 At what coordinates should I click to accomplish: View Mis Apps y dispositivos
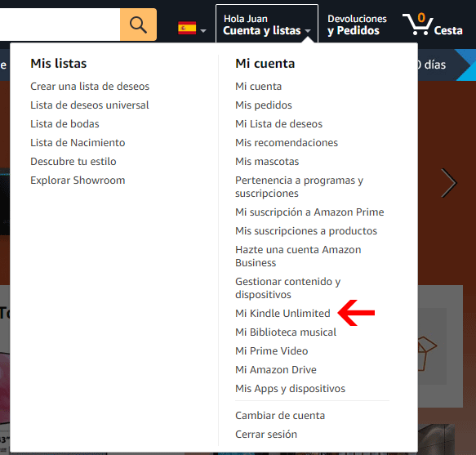point(290,389)
